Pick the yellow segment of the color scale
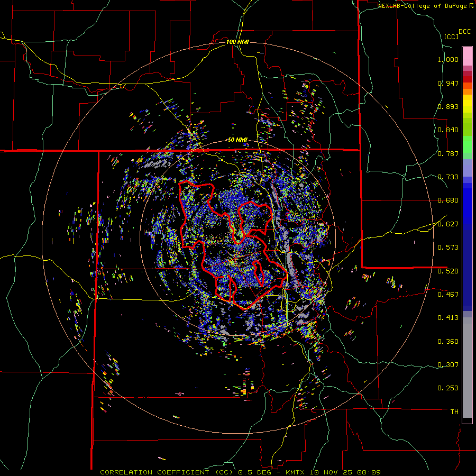 (467, 104)
